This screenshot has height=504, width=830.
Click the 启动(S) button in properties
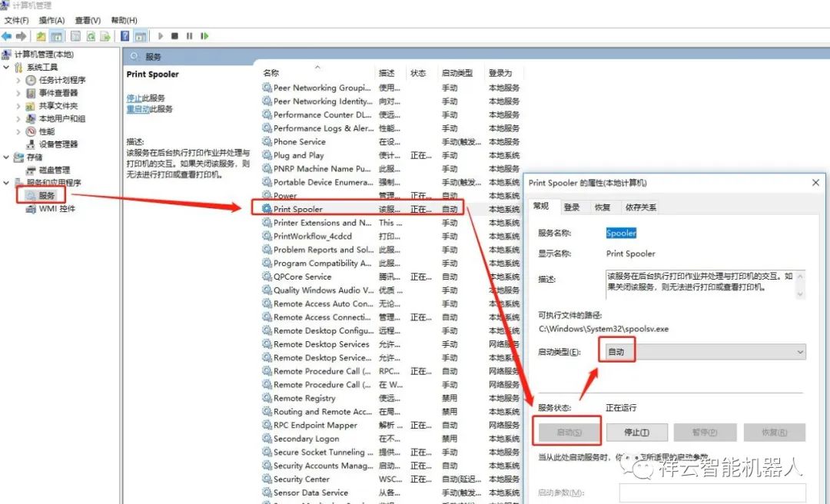click(569, 433)
